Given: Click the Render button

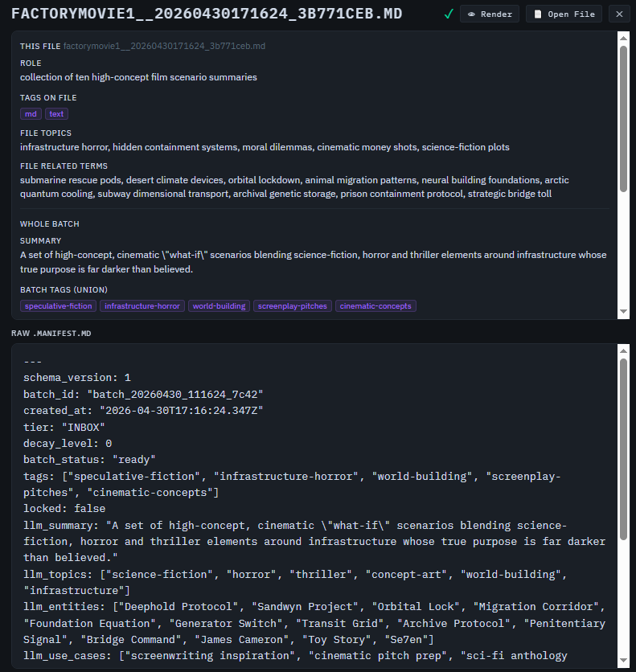Looking at the screenshot, I should pyautogui.click(x=490, y=14).
